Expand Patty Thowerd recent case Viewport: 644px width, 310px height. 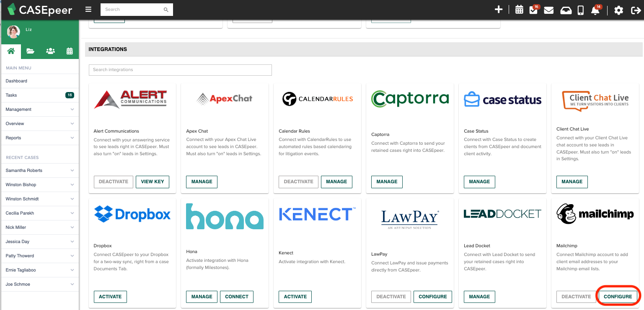coord(39,256)
